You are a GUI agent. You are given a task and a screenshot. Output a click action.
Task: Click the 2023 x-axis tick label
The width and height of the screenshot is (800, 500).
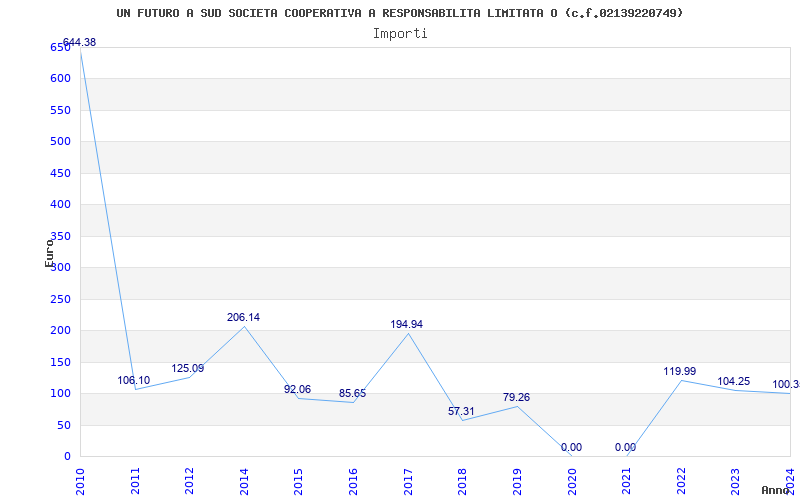(x=735, y=481)
